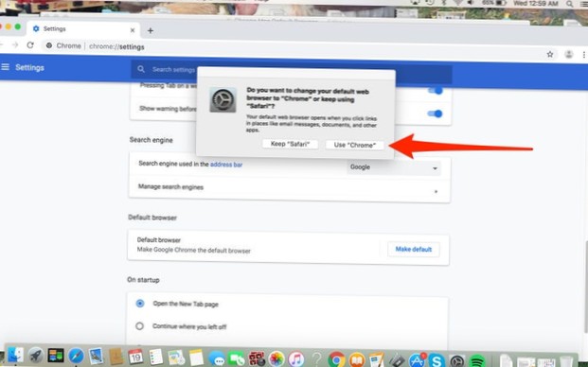Image resolution: width=588 pixels, height=367 pixels.
Task: Open Skype from the Dock
Action: pyautogui.click(x=437, y=360)
